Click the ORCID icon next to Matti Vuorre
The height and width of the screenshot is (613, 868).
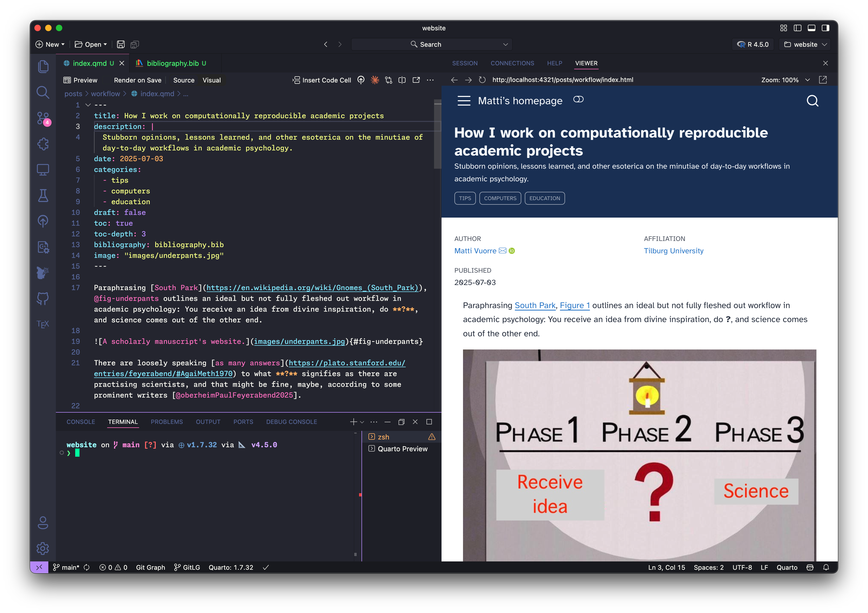pyautogui.click(x=512, y=251)
